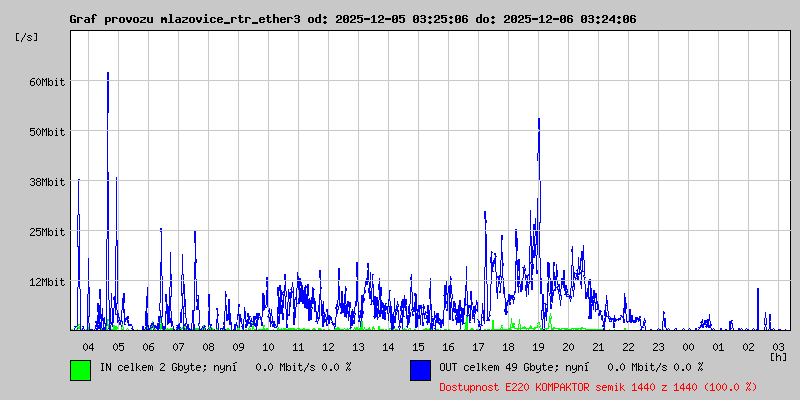Select the 25Mbit y-axis label
Viewport: 800px width, 400px height.
click(x=46, y=232)
